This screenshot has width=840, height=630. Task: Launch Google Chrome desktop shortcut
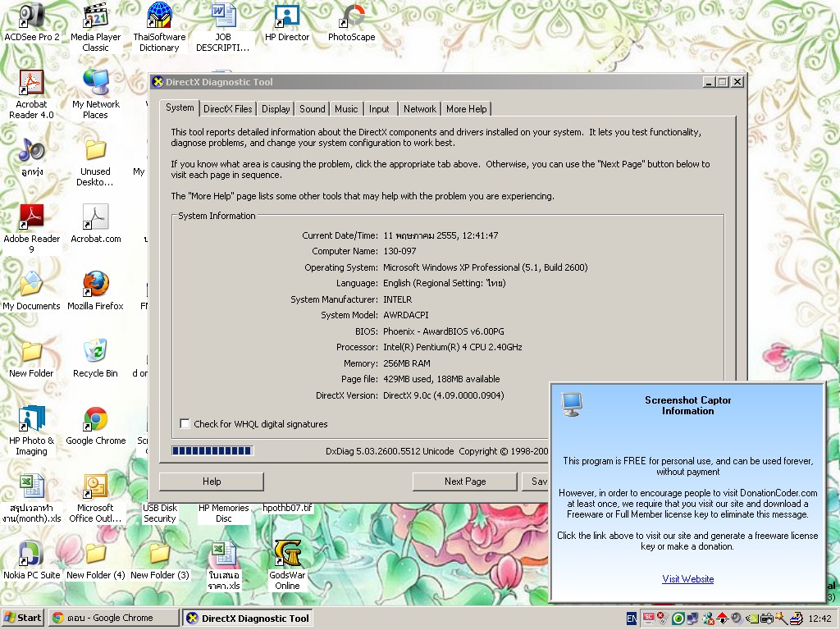95,427
